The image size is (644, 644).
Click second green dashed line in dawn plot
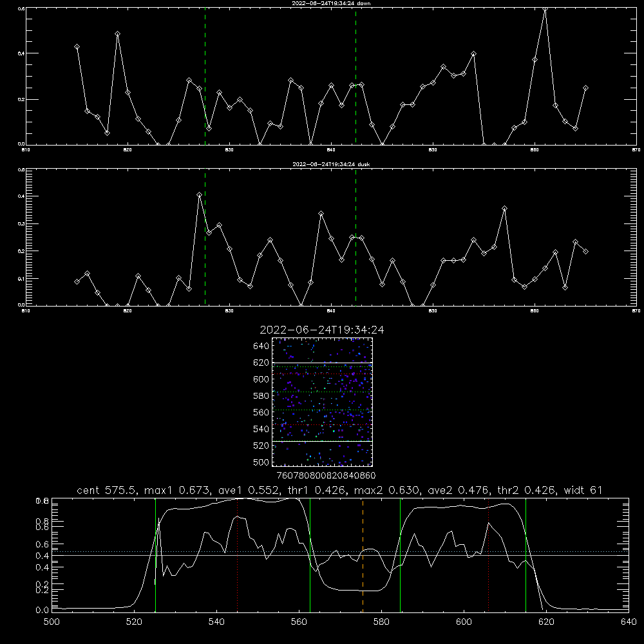click(355, 76)
